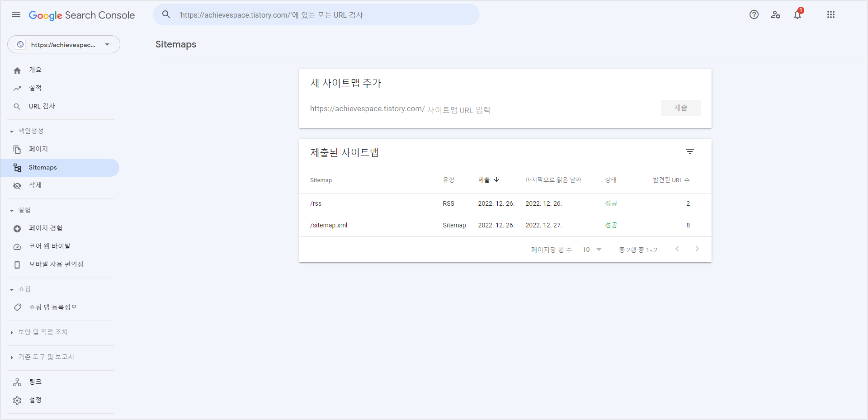This screenshot has height=420, width=868.
Task: Click the tag icon beside 쇼핑 탭 등록정보
Action: click(17, 307)
